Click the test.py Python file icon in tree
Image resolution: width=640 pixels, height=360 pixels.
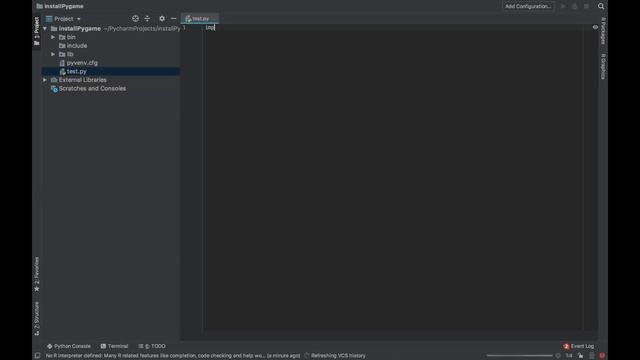pos(62,71)
